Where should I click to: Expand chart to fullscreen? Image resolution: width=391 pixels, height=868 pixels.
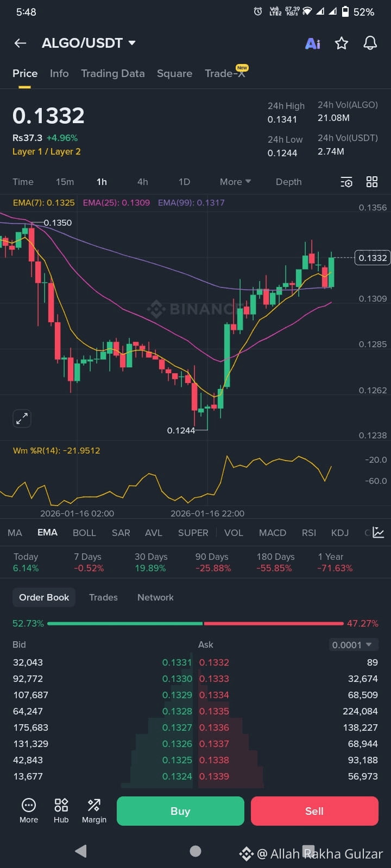click(22, 418)
